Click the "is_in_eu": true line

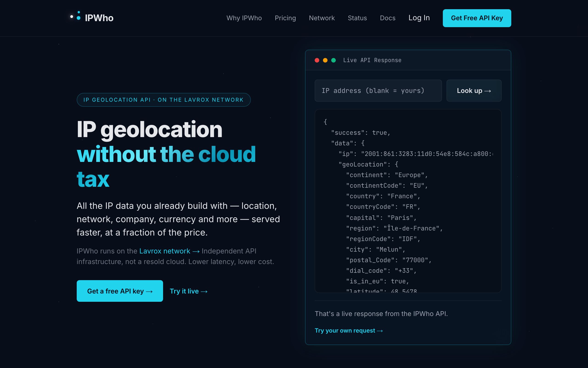(x=378, y=281)
